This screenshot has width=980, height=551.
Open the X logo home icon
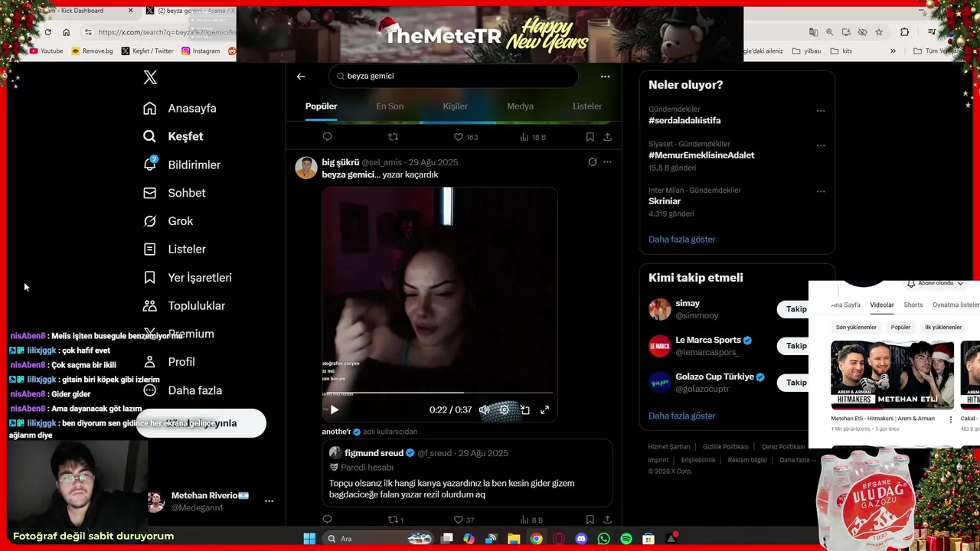coord(150,77)
